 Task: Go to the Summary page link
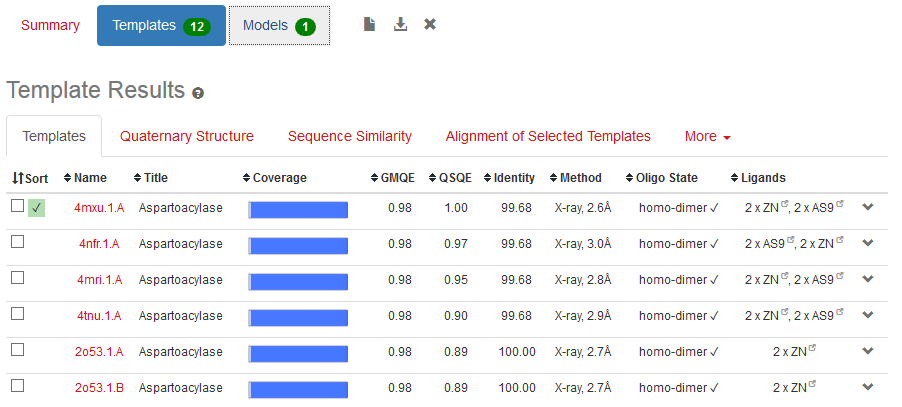[50, 26]
